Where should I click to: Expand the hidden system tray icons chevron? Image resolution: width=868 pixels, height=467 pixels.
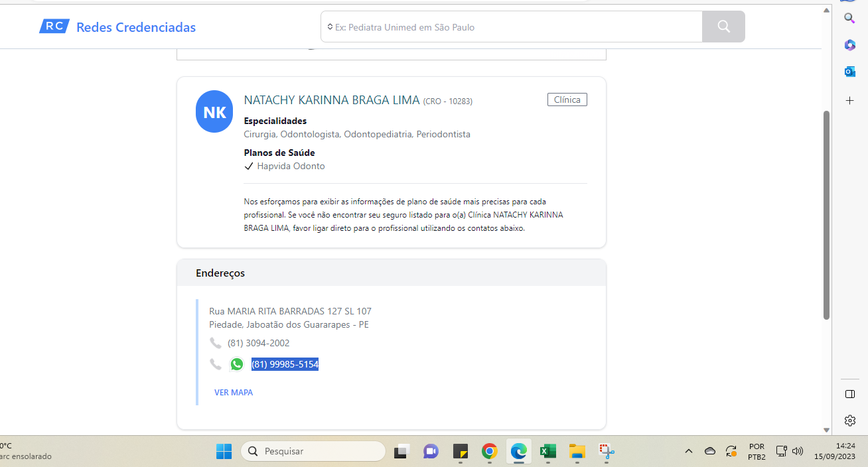[688, 452]
